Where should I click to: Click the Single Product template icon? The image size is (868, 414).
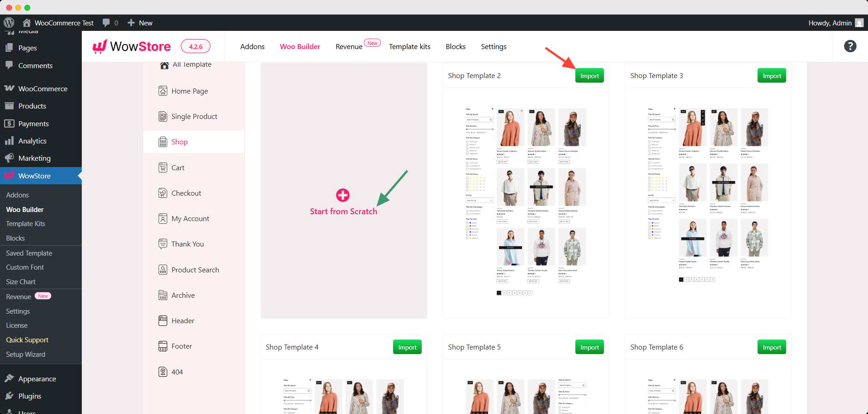(x=163, y=117)
